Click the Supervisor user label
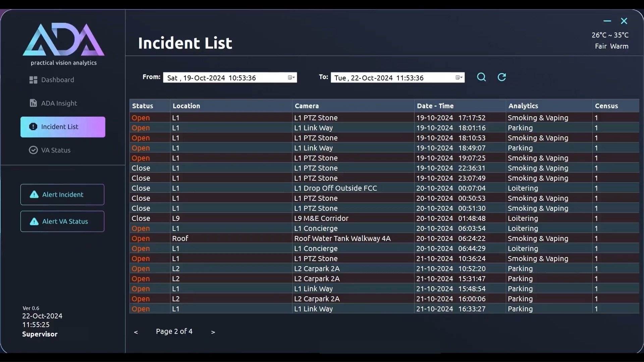Screen dimensions: 644x362 [x=40, y=334]
